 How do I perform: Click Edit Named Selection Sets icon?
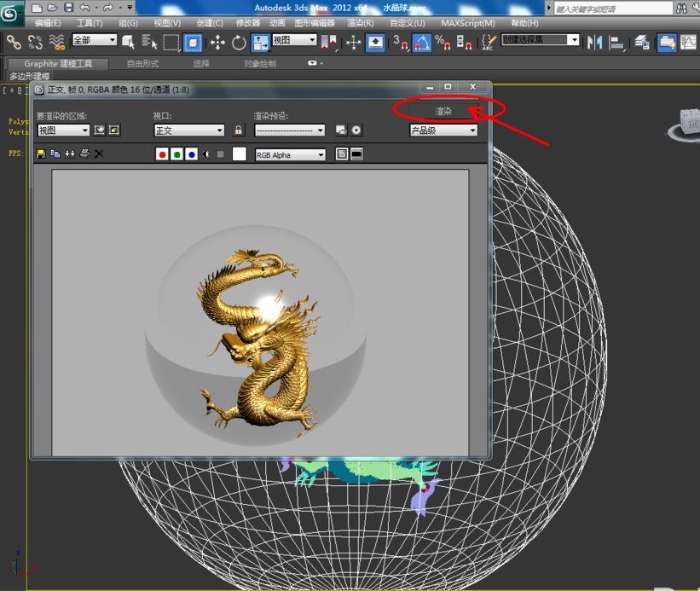[489, 43]
